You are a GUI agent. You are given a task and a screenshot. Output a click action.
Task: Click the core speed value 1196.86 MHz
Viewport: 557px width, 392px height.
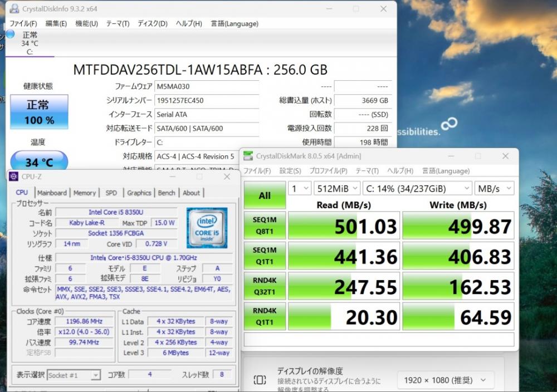(84, 321)
